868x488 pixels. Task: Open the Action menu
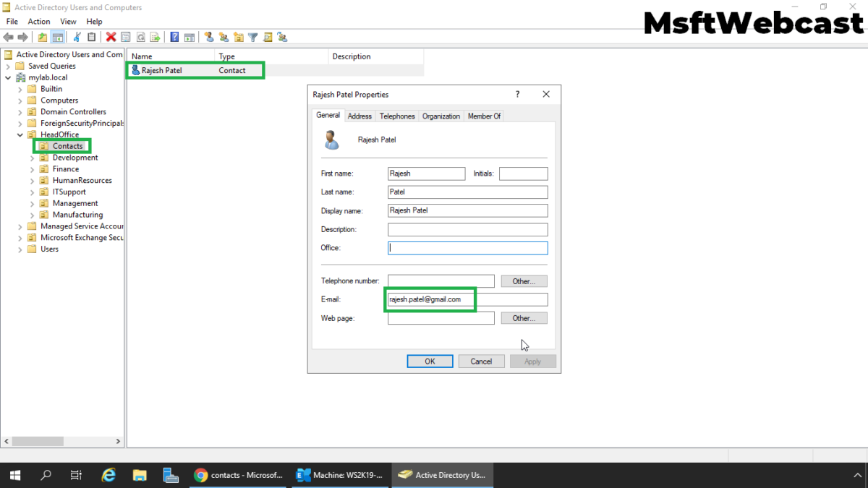pos(38,21)
